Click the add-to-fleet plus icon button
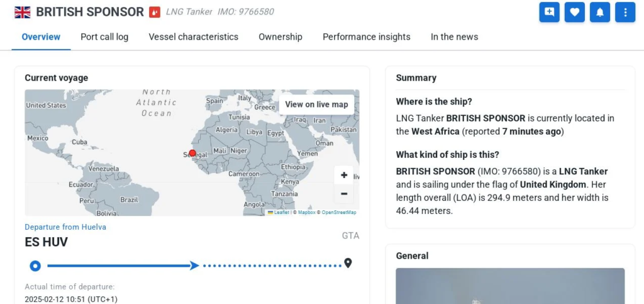Screen dimensions: 644x304 coord(549,12)
